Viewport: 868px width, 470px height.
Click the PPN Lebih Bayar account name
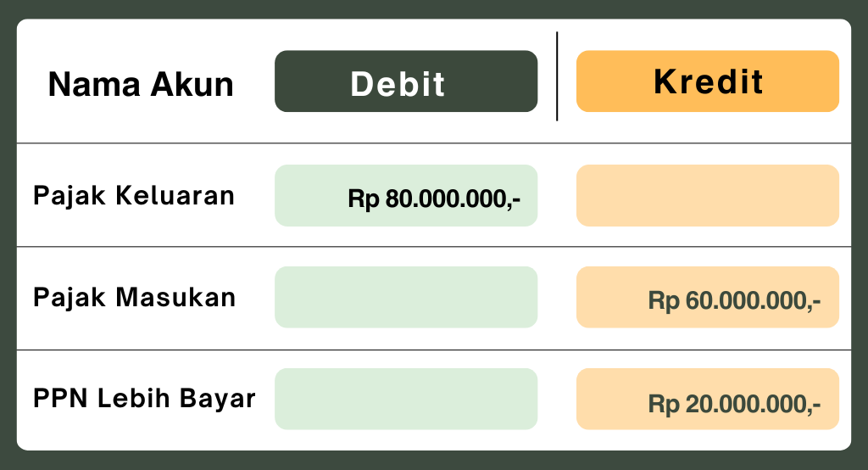[x=144, y=398]
